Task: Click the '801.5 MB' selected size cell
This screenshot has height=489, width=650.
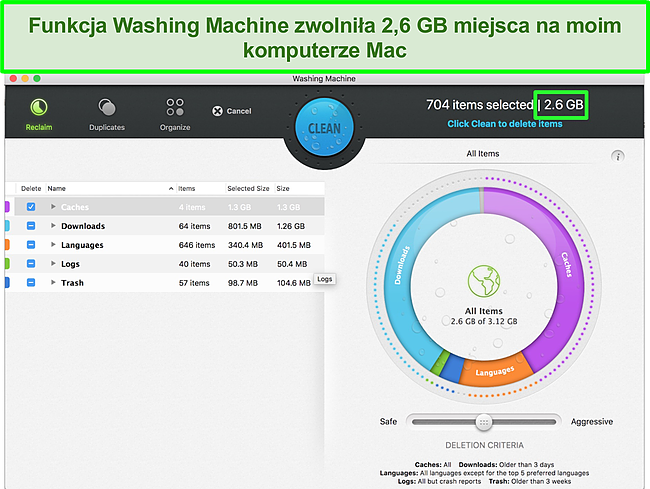Action: click(x=245, y=226)
